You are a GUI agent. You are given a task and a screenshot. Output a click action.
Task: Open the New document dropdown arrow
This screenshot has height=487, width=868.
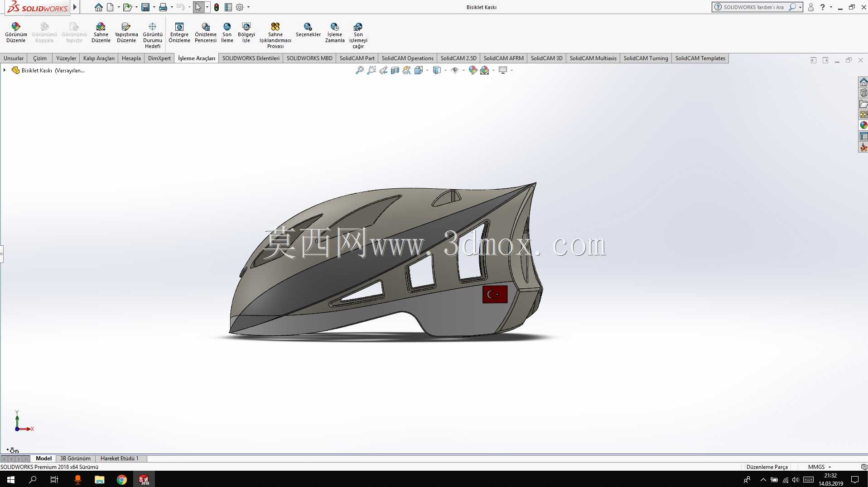(x=119, y=7)
